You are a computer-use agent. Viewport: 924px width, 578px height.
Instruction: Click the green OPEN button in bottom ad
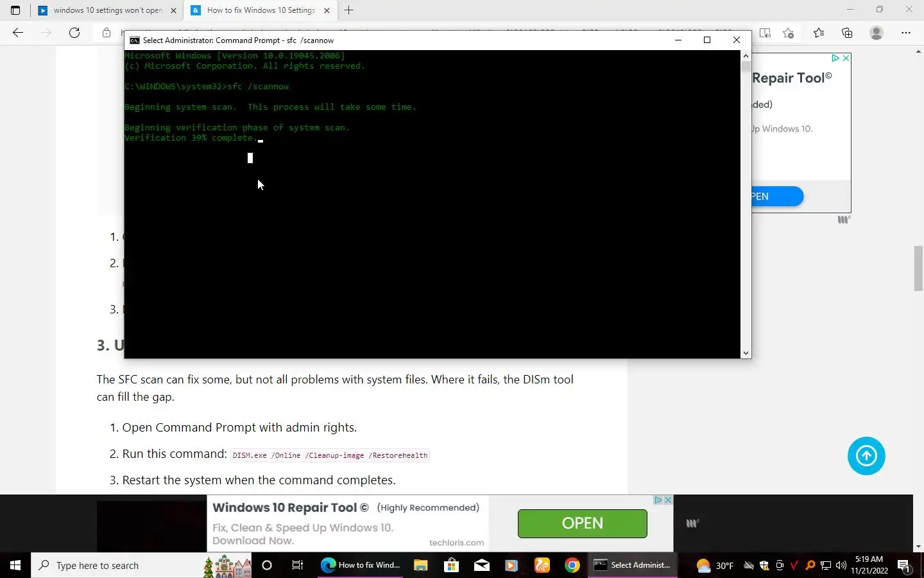click(583, 523)
